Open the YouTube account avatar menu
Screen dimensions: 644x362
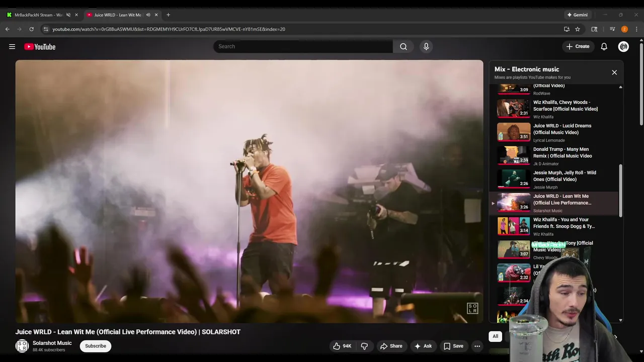pos(623,46)
